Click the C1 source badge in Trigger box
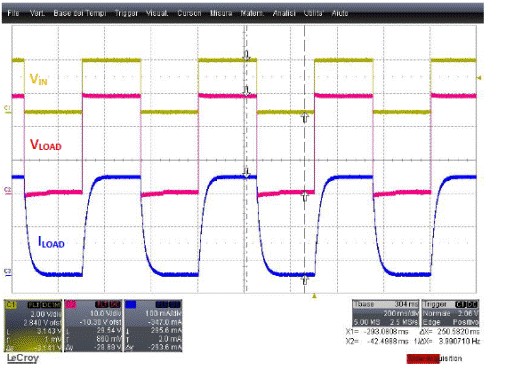This screenshot has height=369, width=513. click(460, 304)
